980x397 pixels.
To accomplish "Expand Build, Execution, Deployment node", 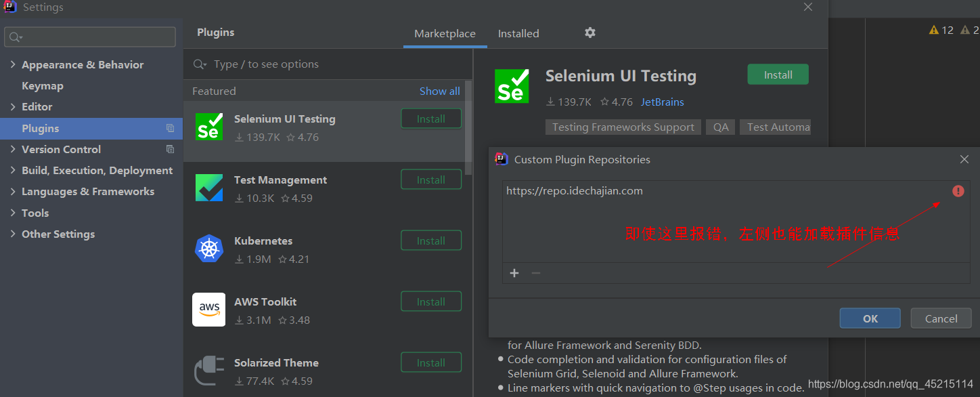I will pyautogui.click(x=13, y=171).
